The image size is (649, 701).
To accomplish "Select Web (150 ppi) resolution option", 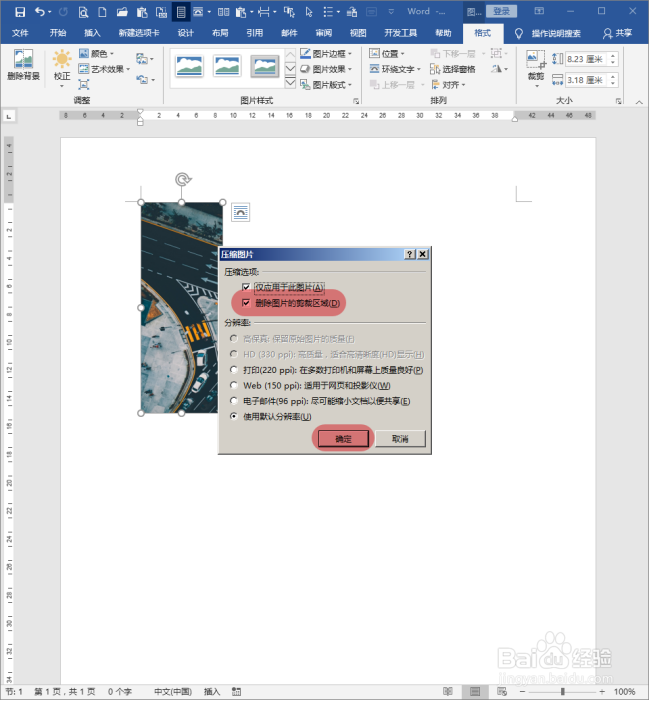I will pyautogui.click(x=234, y=385).
